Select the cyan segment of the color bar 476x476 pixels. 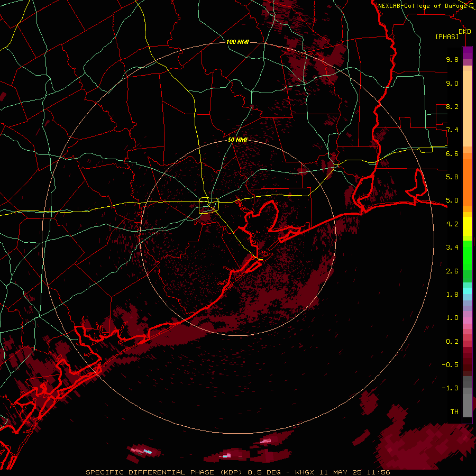pyautogui.click(x=467, y=291)
